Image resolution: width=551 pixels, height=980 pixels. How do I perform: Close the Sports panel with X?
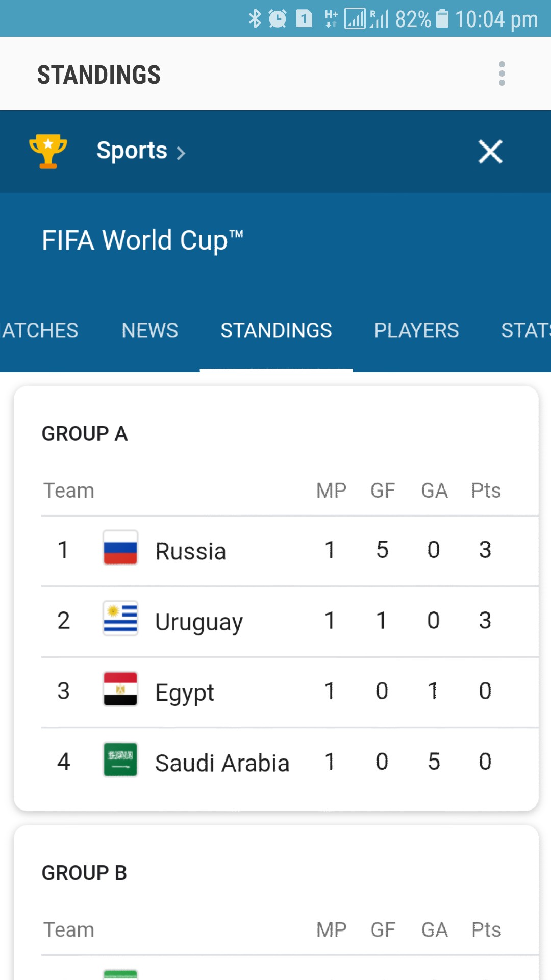490,152
